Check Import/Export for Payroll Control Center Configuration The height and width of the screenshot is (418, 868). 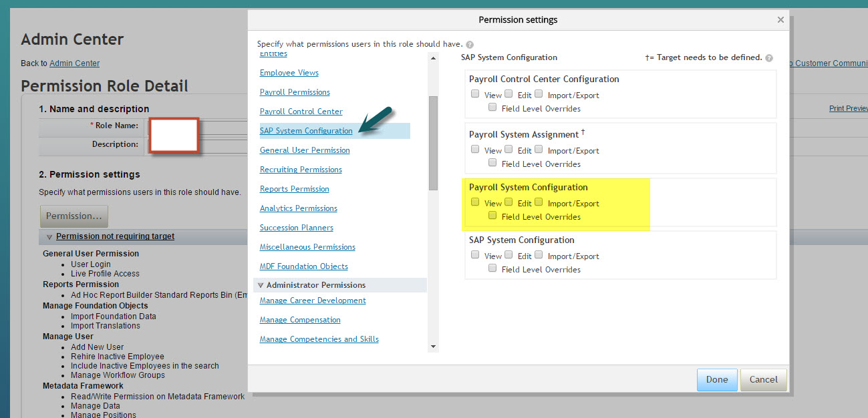click(539, 93)
